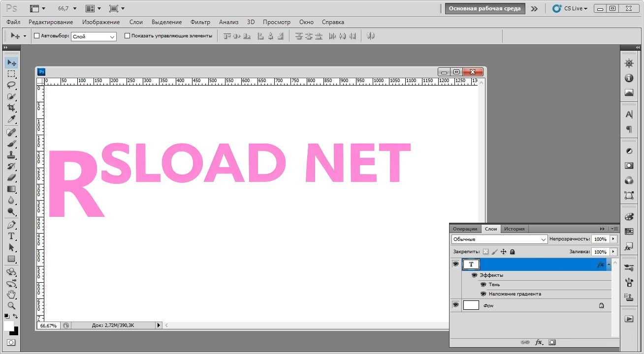The width and height of the screenshot is (644, 354).
Task: Open the Слой auto-select dropdown
Action: [94, 36]
